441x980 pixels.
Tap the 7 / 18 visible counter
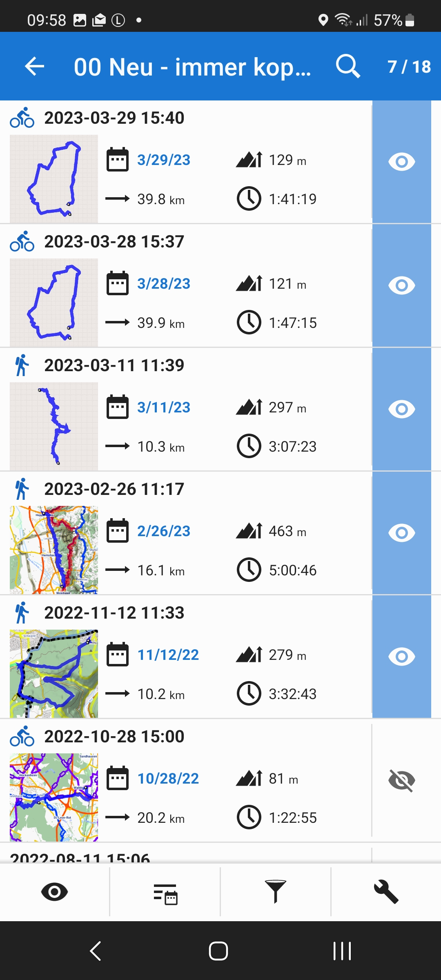(x=409, y=67)
